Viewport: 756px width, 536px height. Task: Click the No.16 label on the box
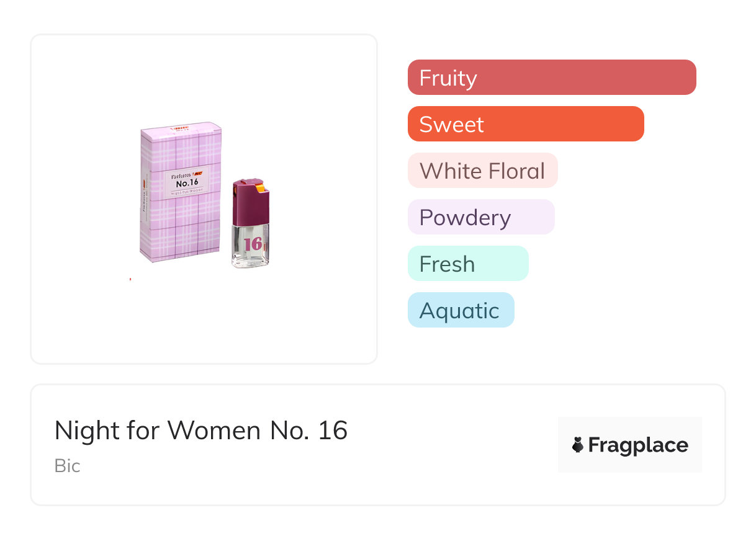click(x=187, y=183)
